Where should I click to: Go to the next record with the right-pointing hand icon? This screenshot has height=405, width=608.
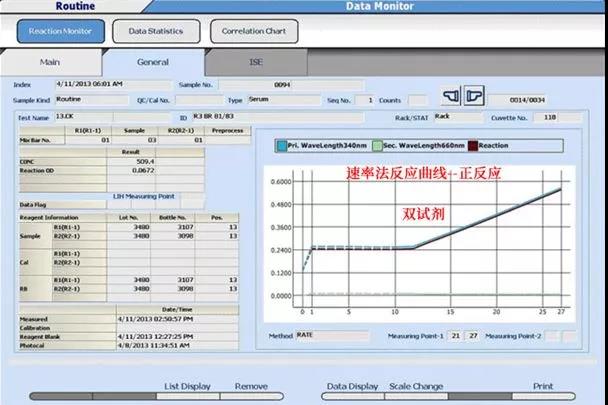[474, 95]
